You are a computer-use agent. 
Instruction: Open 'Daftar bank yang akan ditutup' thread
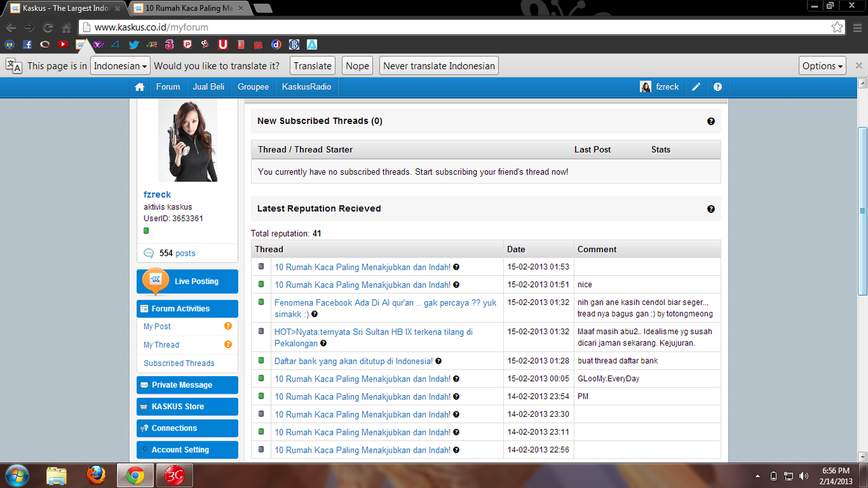pyautogui.click(x=353, y=361)
